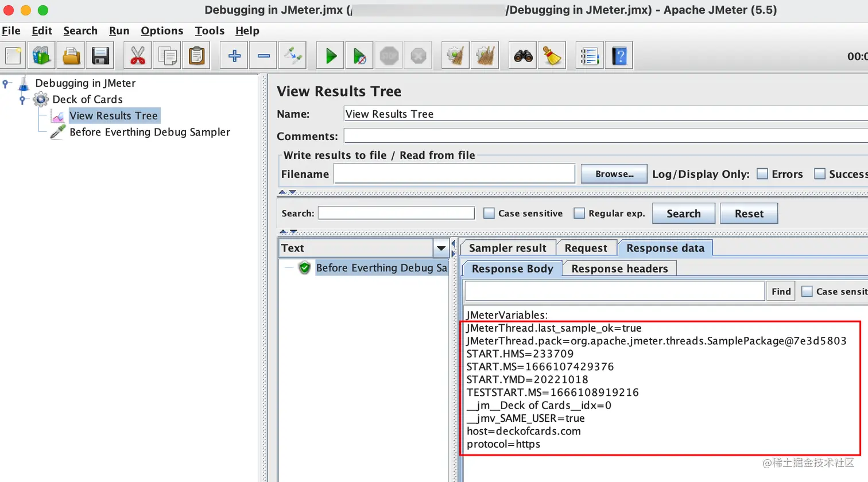Click the New test plan toolbar icon
The height and width of the screenshot is (482, 868).
(x=13, y=56)
